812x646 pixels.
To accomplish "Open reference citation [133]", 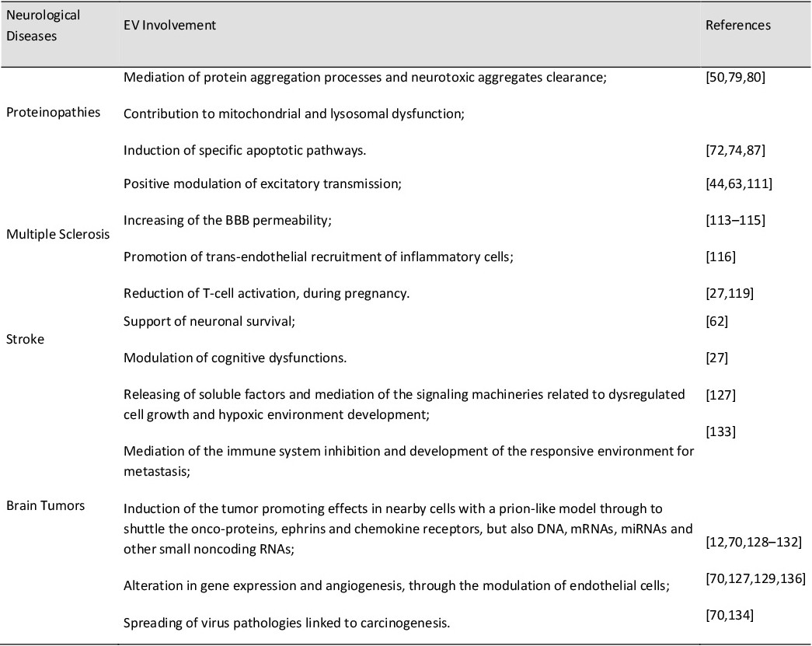I will [720, 432].
